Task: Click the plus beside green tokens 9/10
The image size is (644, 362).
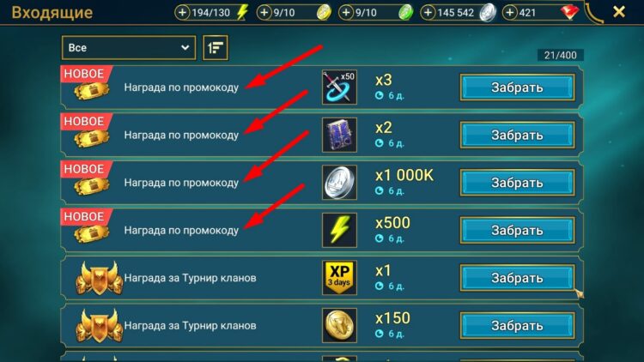Action: coord(346,13)
